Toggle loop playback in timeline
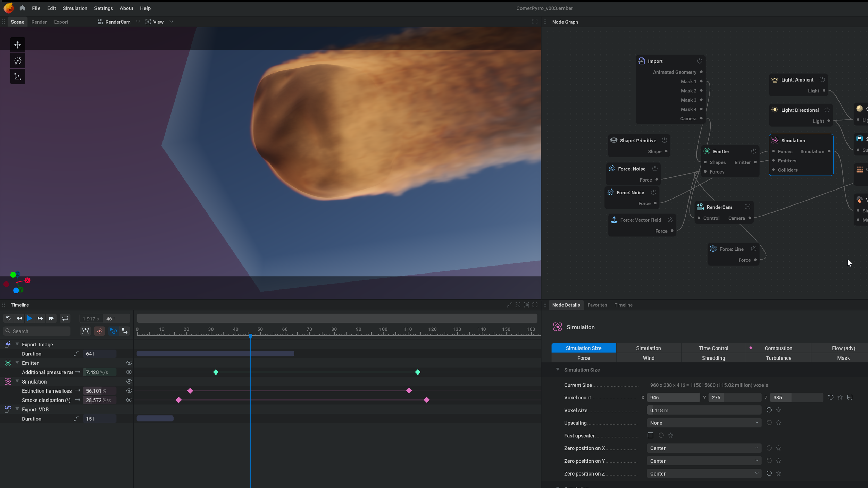 point(65,318)
